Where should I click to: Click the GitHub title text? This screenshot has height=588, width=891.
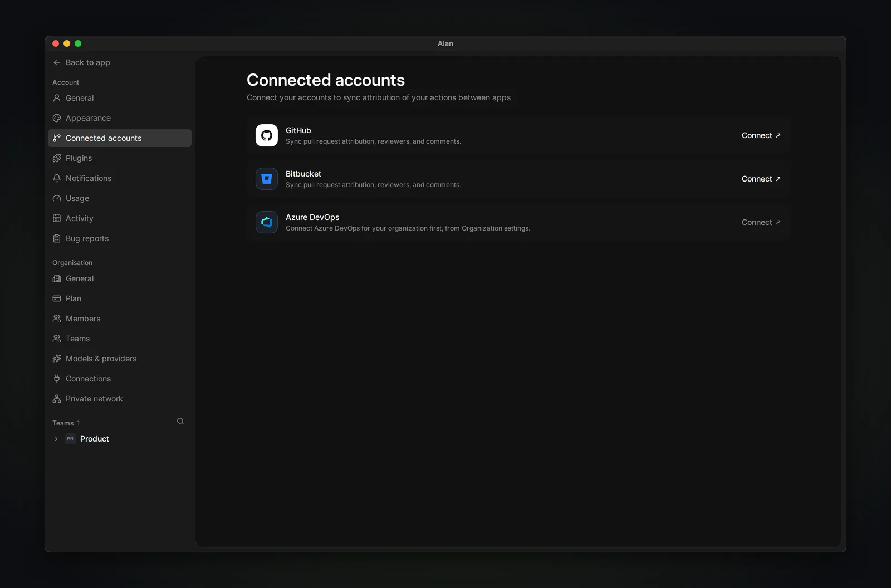pos(298,130)
